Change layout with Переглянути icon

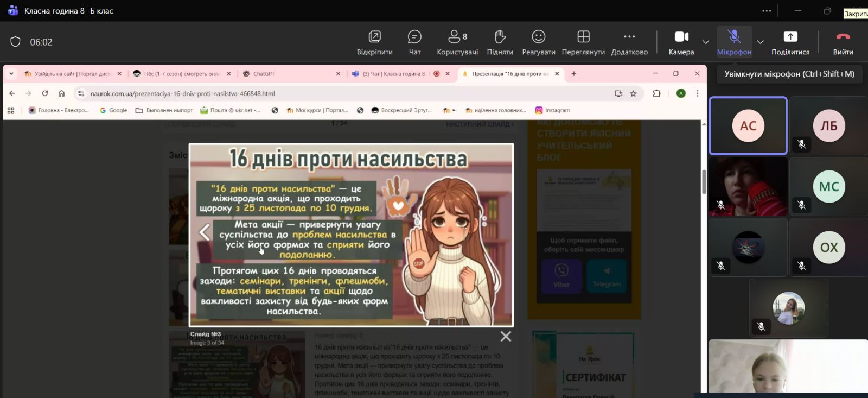[583, 42]
